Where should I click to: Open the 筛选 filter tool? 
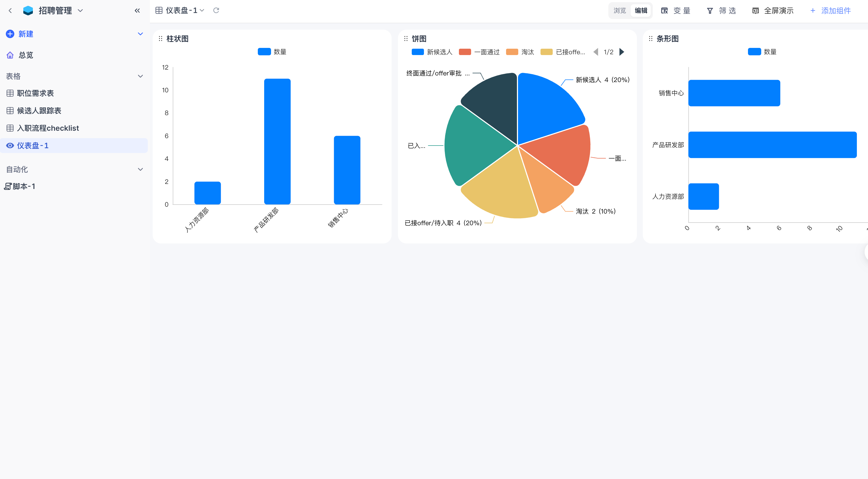coord(721,11)
